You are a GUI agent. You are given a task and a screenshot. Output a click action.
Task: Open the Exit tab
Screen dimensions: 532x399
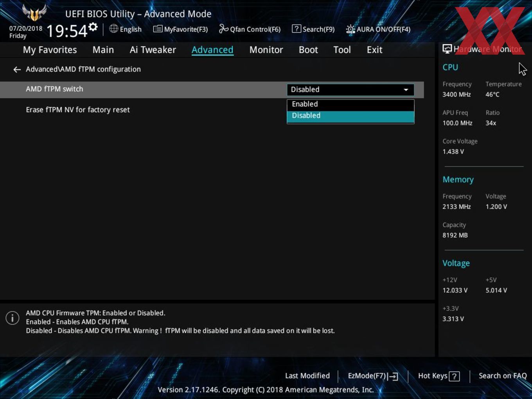pyautogui.click(x=374, y=50)
